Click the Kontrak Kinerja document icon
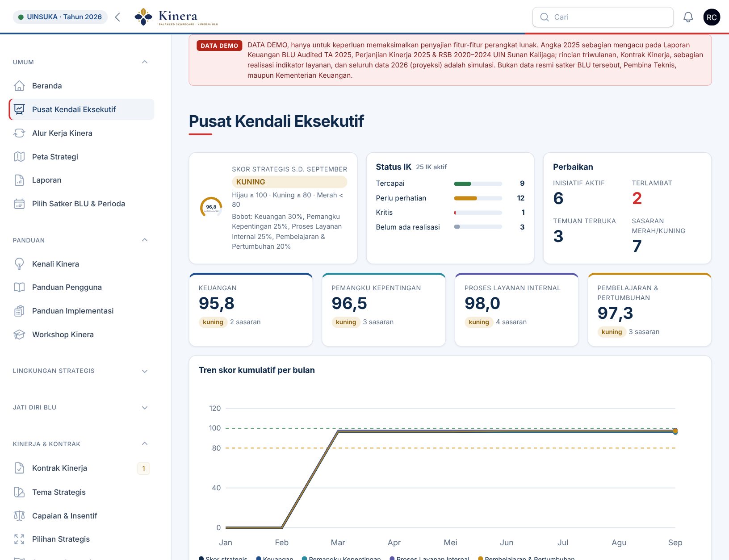The height and width of the screenshot is (560, 729). pyautogui.click(x=19, y=468)
